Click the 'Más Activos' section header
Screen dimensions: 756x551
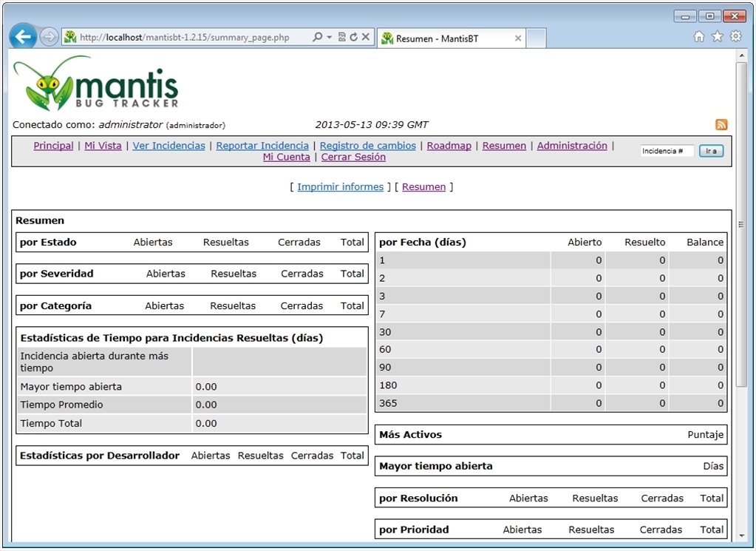[410, 435]
